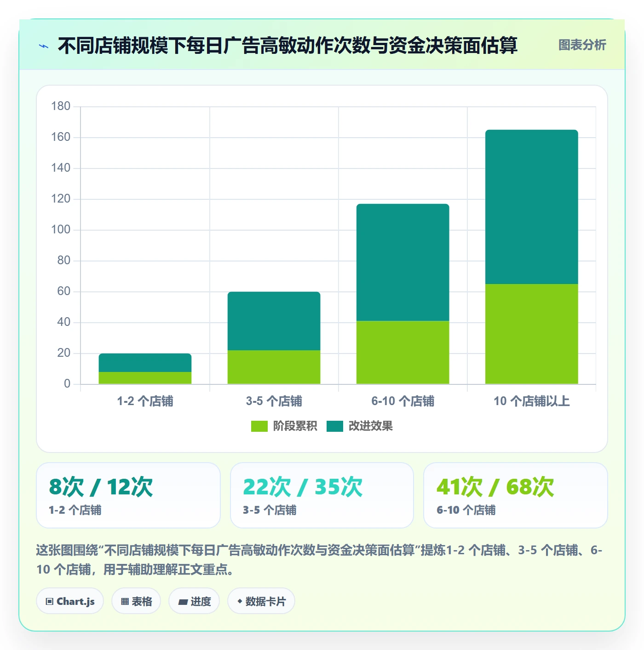Viewport: 644px width, 650px height.
Task: Click the lightning bolt icon beside the title
Action: point(44,46)
